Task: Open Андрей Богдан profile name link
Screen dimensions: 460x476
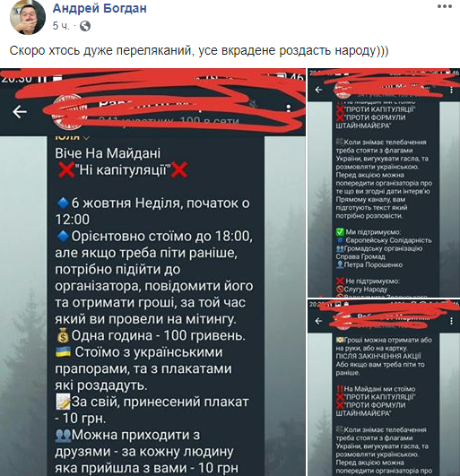Action: click(100, 8)
